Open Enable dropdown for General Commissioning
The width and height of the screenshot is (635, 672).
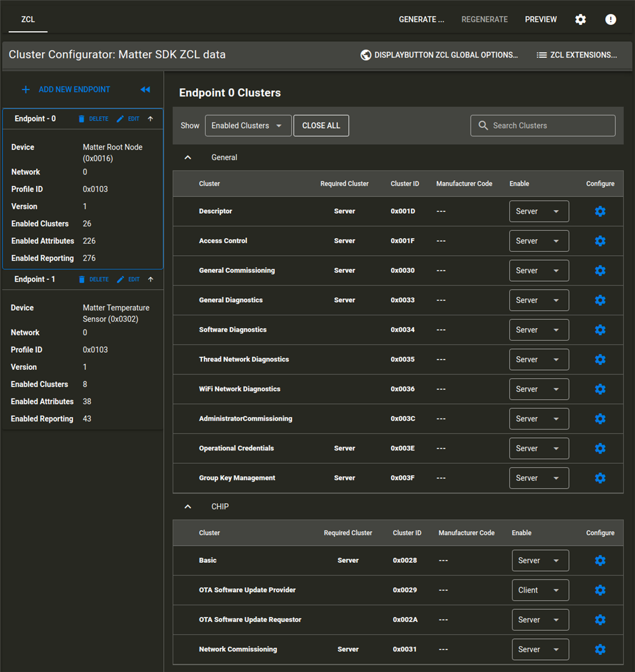point(539,270)
